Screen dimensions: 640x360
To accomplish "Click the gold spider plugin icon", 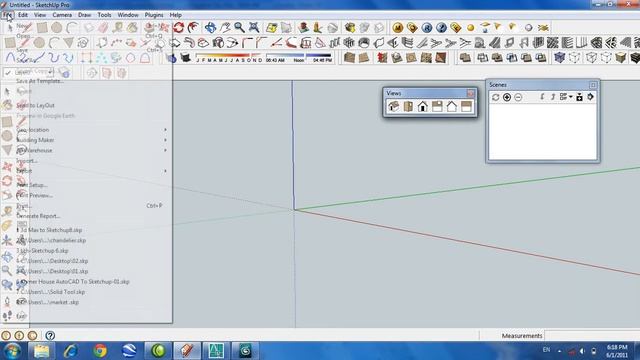I will (x=543, y=27).
